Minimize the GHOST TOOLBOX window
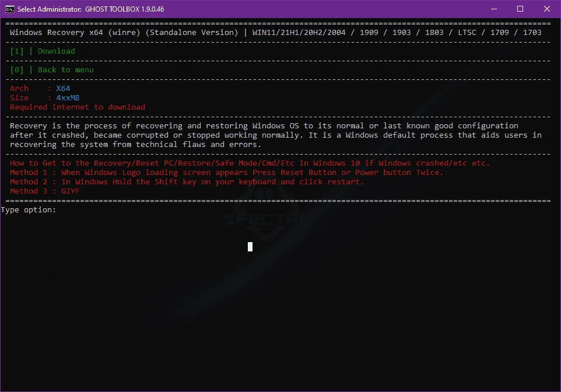Image resolution: width=561 pixels, height=392 pixels. click(494, 9)
